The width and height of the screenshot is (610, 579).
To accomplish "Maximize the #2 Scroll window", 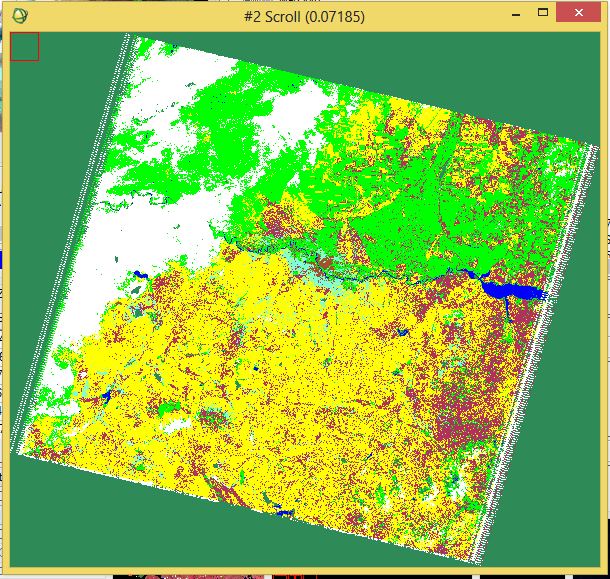I will [x=543, y=12].
